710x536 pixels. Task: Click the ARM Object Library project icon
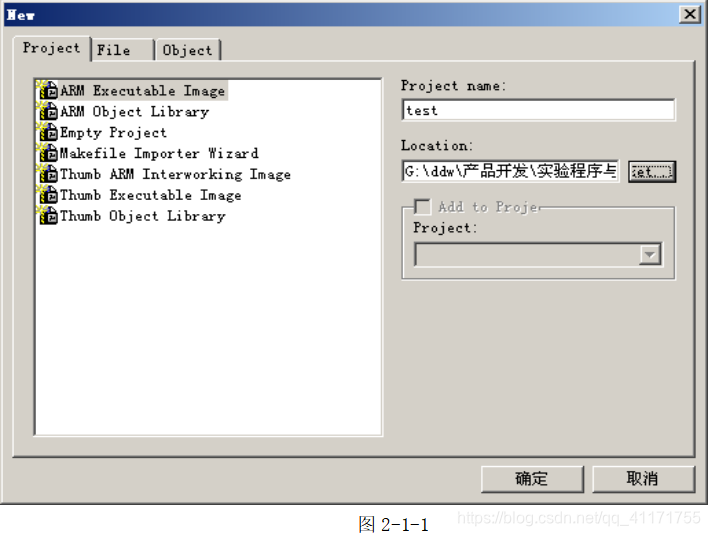coord(48,111)
